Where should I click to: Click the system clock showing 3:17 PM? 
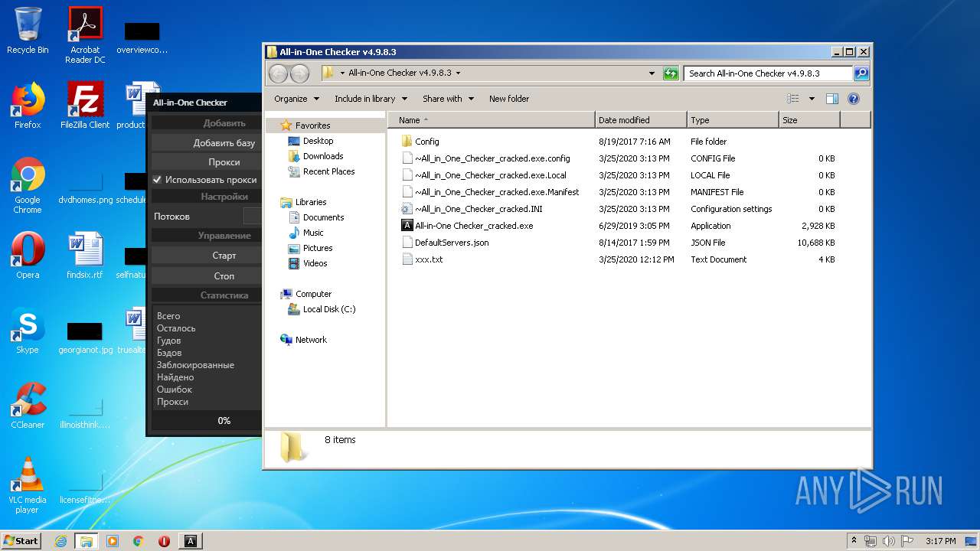coord(940,541)
